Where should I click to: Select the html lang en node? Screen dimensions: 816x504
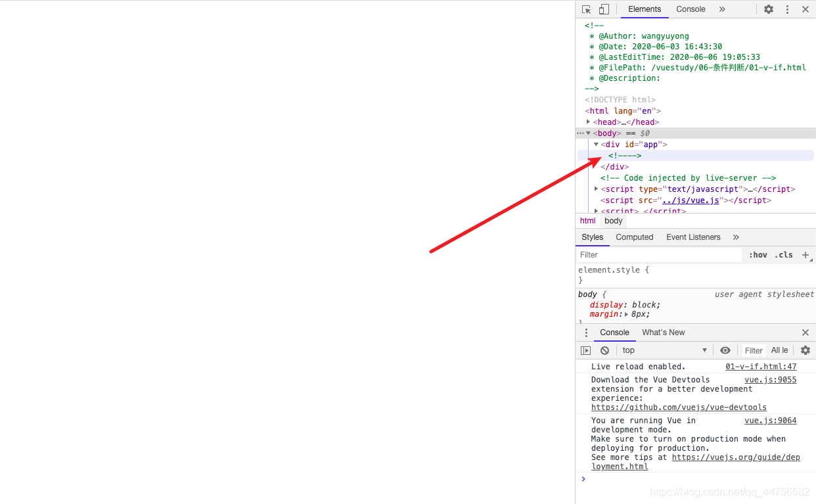[623, 111]
